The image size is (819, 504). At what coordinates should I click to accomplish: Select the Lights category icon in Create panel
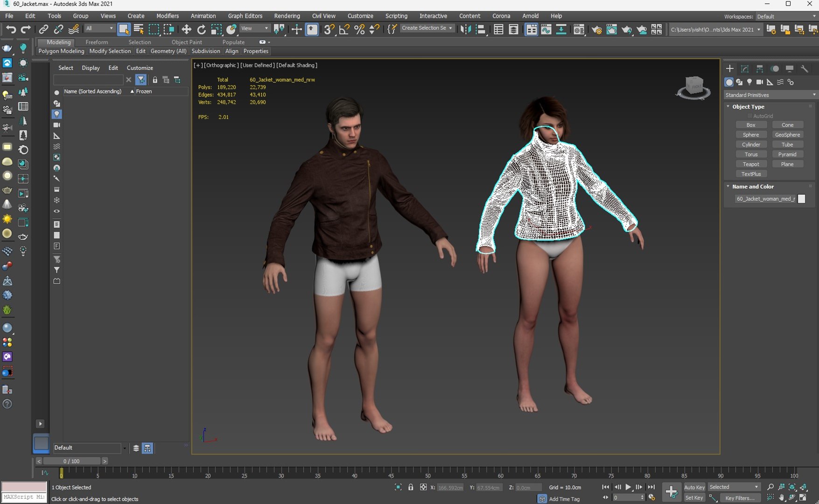pyautogui.click(x=749, y=82)
